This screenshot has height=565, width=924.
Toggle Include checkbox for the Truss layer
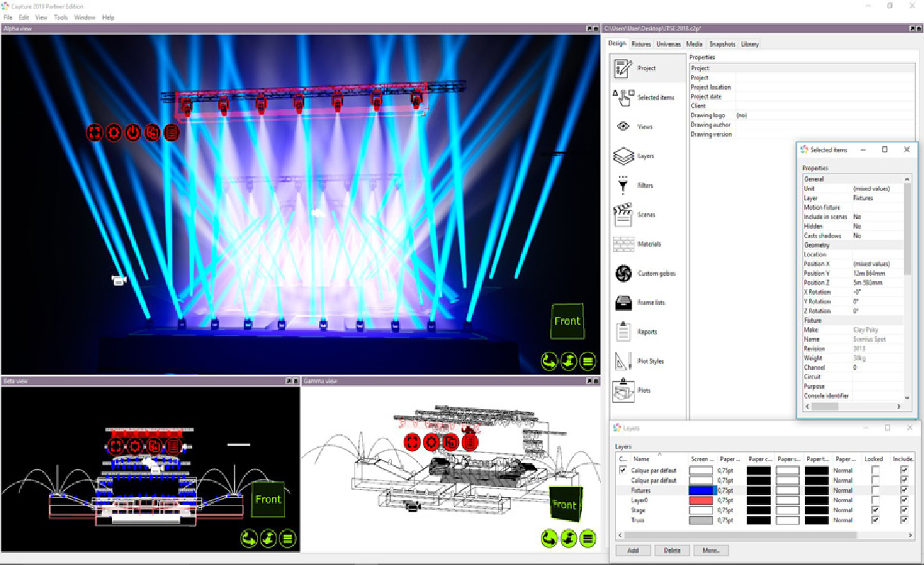coord(904,520)
